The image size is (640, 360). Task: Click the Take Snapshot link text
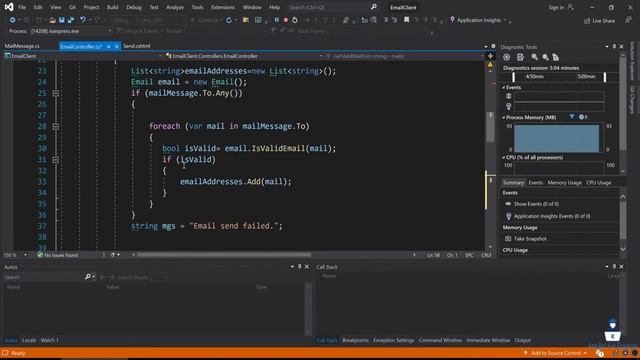pos(530,239)
